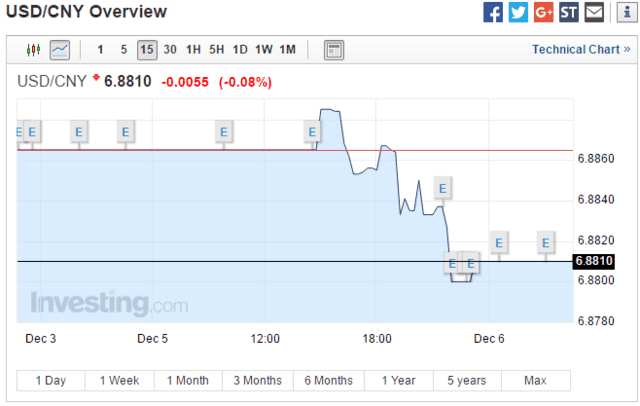Open the info icon at top right
Viewport: 640px width, 406px height.
pos(627,12)
